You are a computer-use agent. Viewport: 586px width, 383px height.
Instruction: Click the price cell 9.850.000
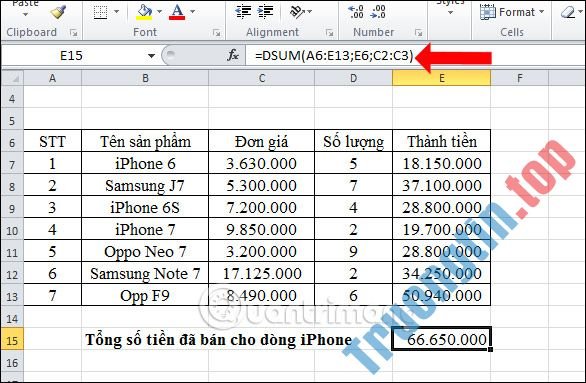tap(262, 229)
